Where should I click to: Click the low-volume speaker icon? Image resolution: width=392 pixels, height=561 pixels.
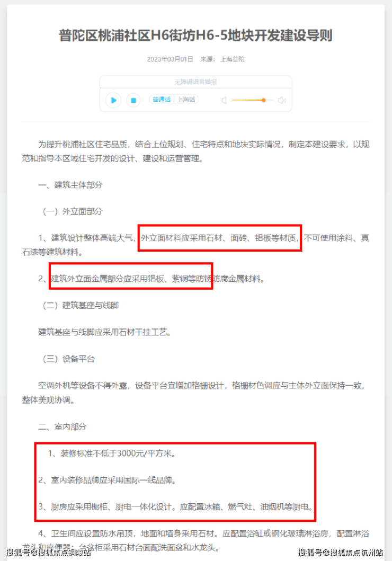224,100
